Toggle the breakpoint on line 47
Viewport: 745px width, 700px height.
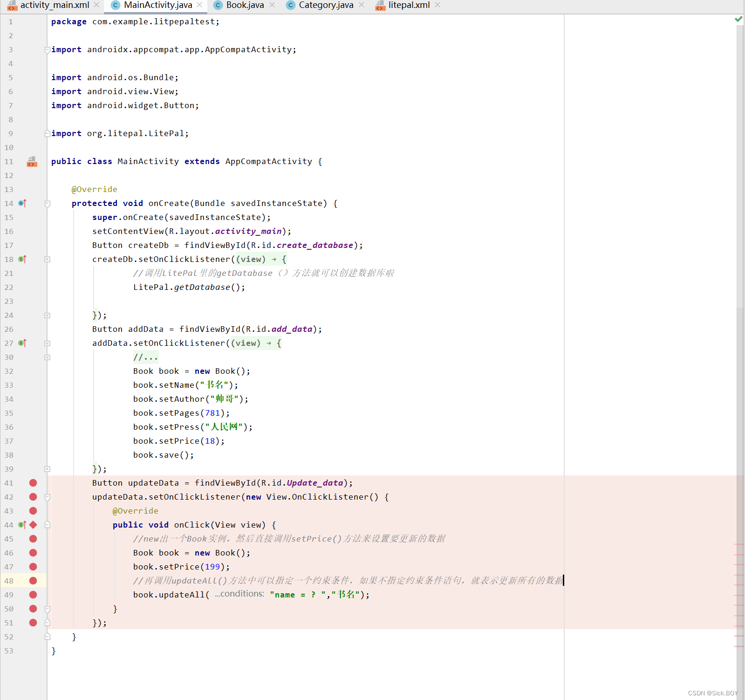pyautogui.click(x=33, y=567)
